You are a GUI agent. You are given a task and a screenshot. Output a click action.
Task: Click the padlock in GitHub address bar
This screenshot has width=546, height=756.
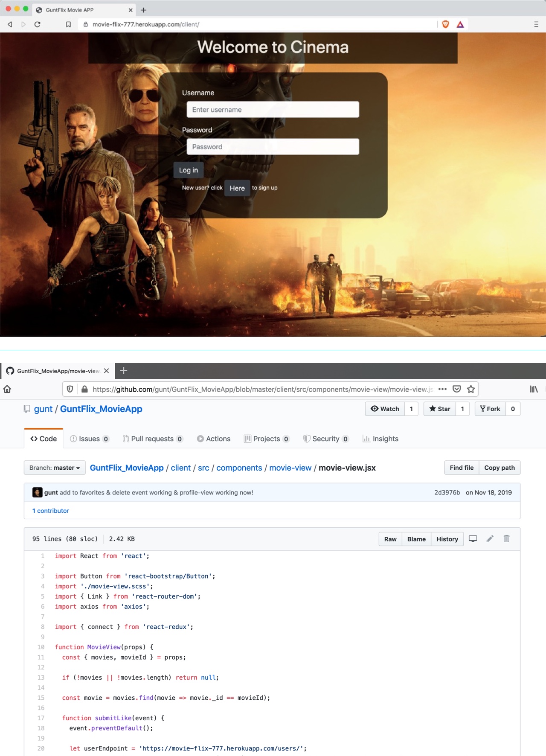pos(84,389)
